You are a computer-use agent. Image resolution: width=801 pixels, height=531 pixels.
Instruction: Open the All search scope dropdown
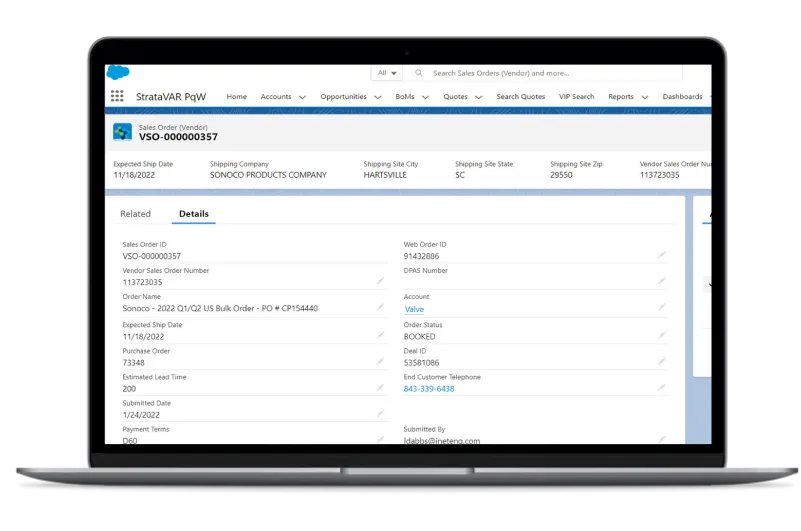(x=387, y=73)
